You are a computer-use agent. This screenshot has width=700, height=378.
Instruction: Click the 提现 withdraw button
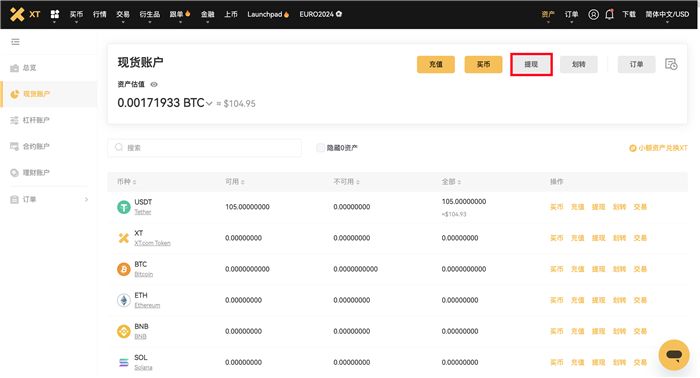pyautogui.click(x=531, y=64)
